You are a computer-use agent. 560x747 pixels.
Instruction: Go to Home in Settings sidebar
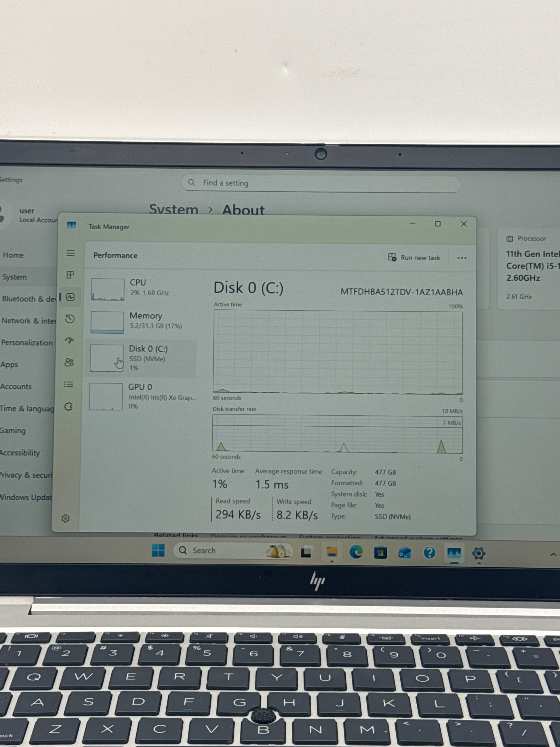pos(14,255)
